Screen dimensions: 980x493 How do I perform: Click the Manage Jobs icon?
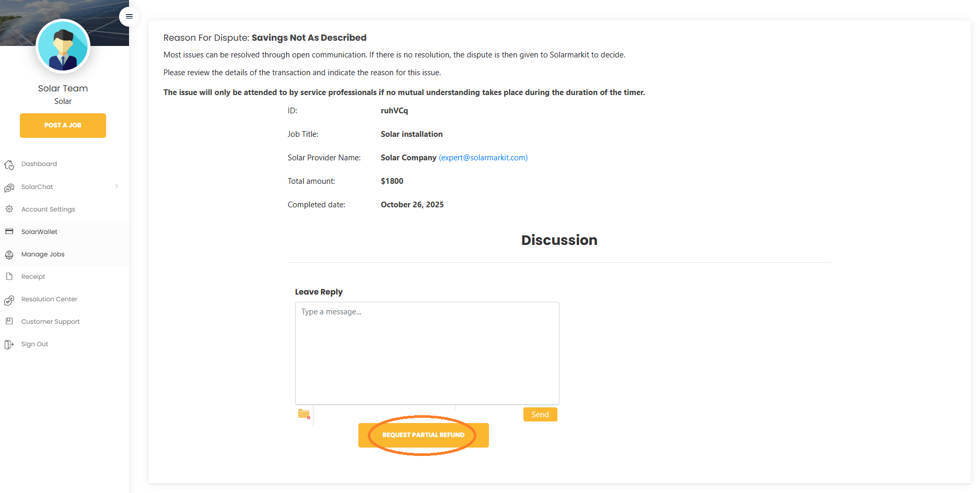click(x=9, y=255)
